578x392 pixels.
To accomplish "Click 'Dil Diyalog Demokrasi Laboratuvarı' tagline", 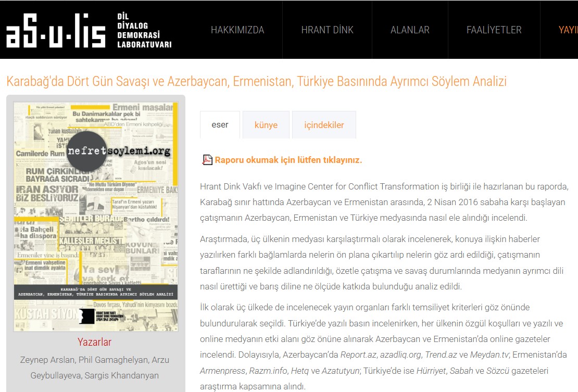I will [x=144, y=31].
